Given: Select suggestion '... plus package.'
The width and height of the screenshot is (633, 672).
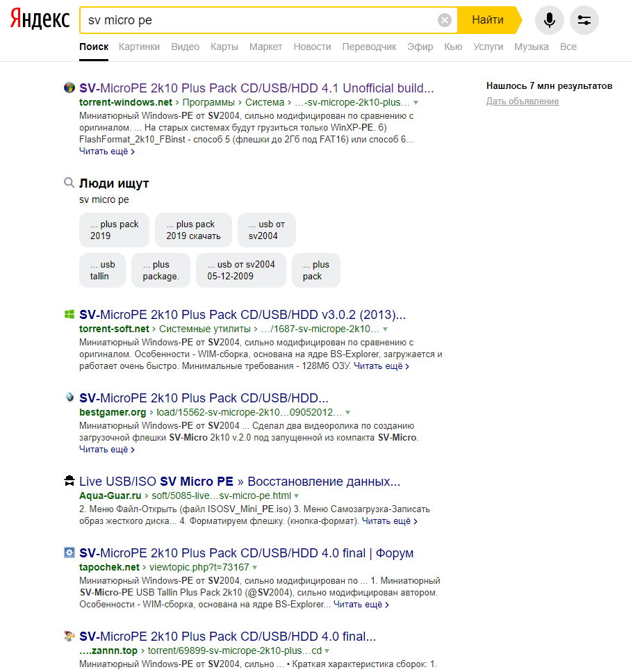Looking at the screenshot, I should (161, 270).
